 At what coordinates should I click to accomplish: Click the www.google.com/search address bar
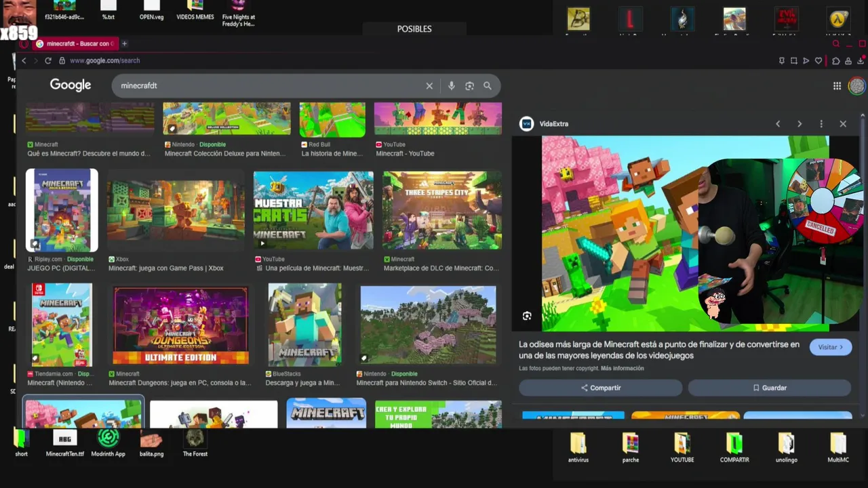104,61
